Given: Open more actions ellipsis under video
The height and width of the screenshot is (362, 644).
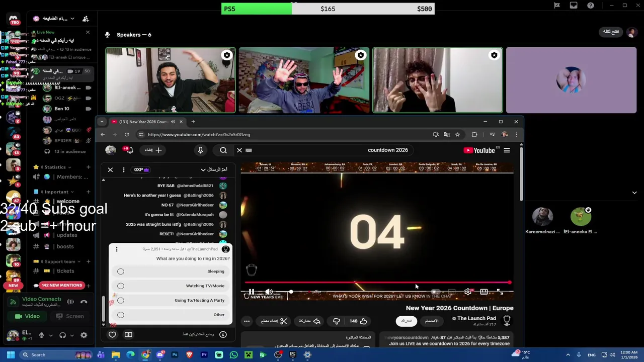Looking at the screenshot, I should click(x=247, y=321).
